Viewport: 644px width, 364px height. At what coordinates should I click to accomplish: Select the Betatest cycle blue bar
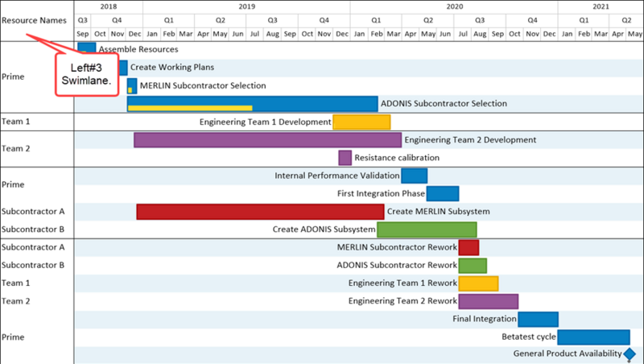point(593,337)
